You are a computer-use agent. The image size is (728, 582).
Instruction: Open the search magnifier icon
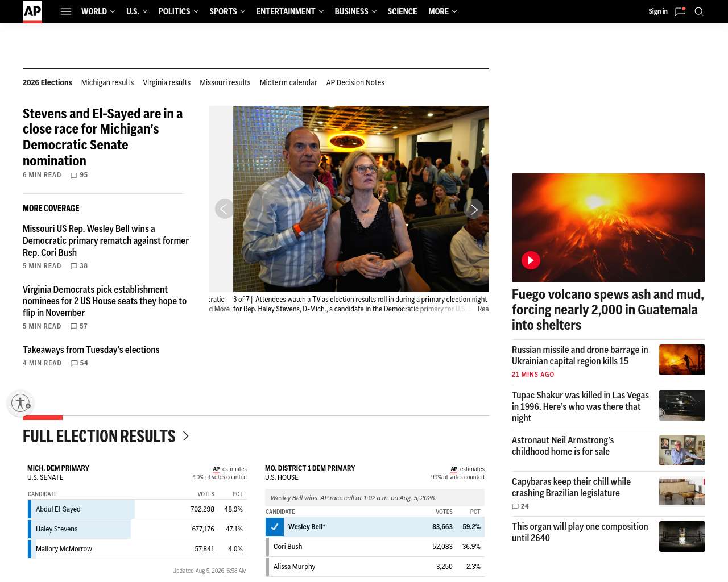699,11
